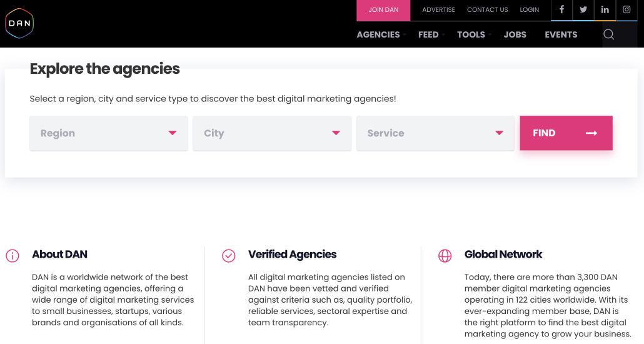Open the Facebook social icon
644x344 pixels.
pos(561,10)
